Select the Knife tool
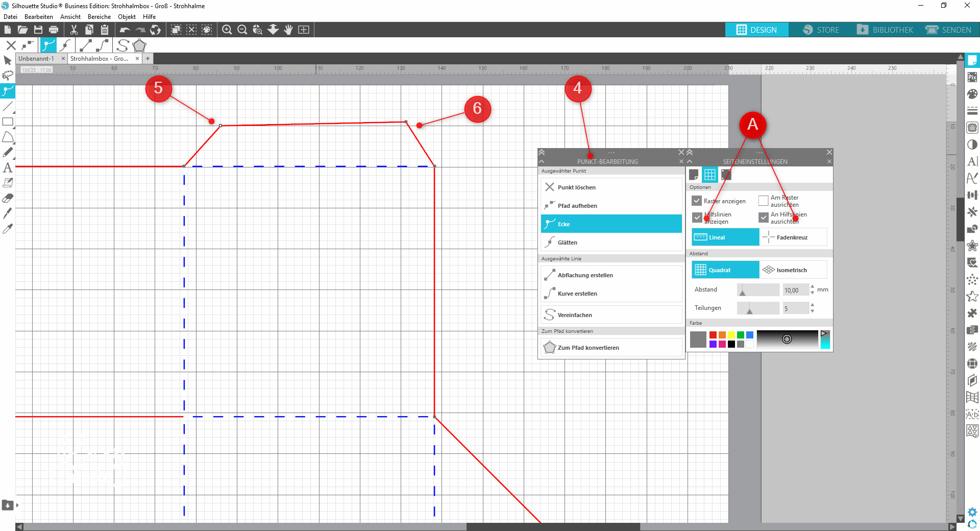Screen dimensions: 980x531 8,213
